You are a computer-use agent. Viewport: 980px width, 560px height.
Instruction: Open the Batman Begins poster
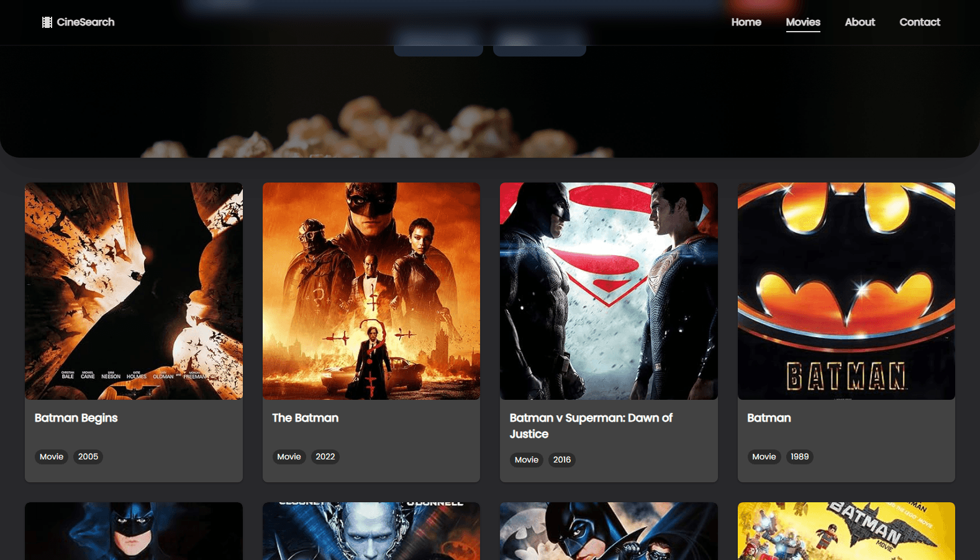[134, 291]
